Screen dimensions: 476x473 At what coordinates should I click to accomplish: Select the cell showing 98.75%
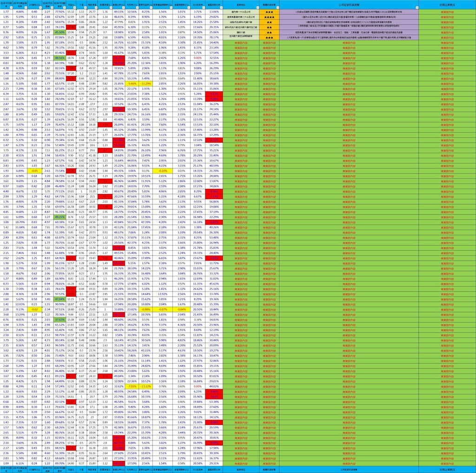60,335
